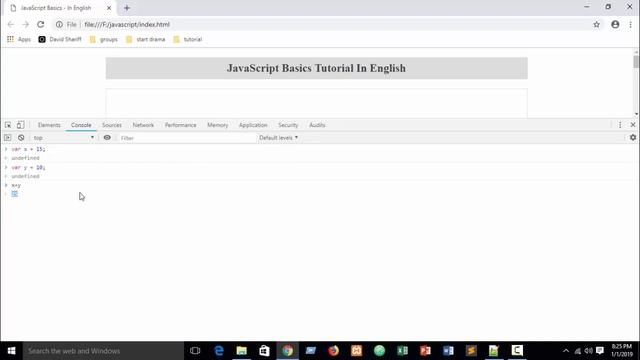Screen dimensions: 640x360
Task: Open the Chrome three-dot menu
Action: pos(631,24)
